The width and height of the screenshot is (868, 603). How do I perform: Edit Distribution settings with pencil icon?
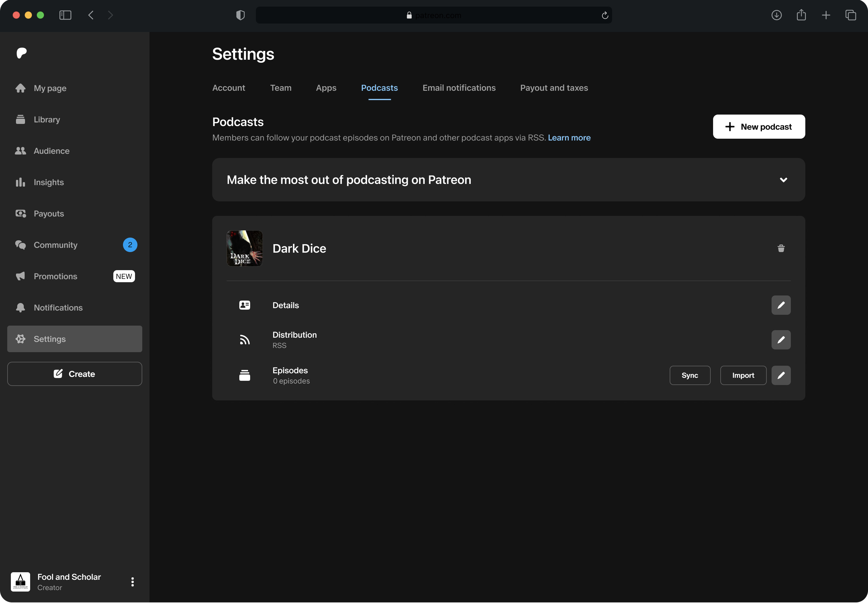click(x=781, y=340)
